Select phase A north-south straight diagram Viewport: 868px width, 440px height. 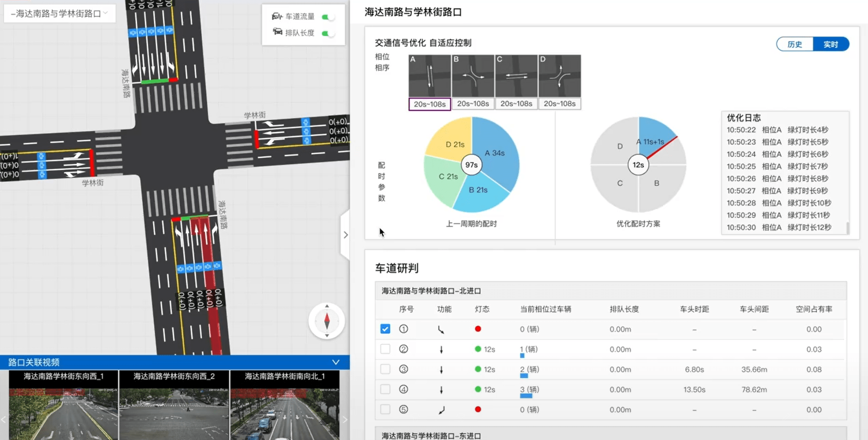coord(429,76)
